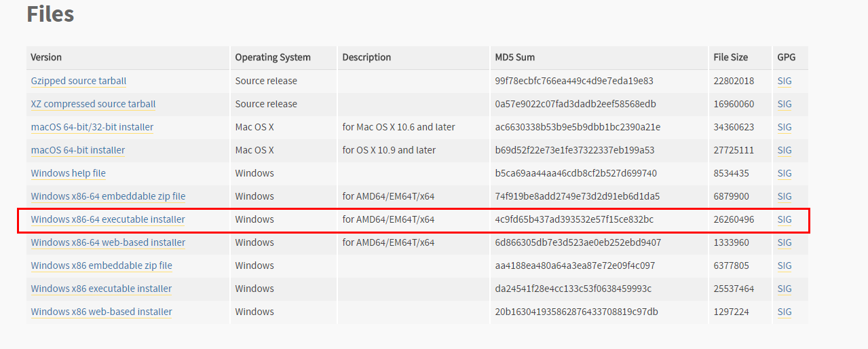Select the macOS 64-bit installer download
Screen dimensions: 868x349
coord(78,150)
